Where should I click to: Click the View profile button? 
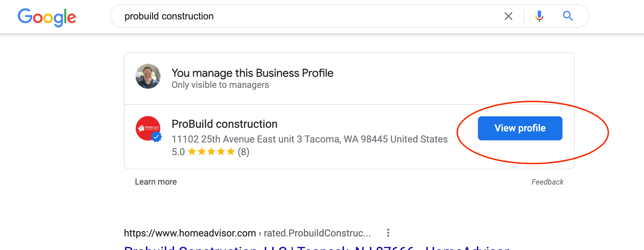pos(520,128)
